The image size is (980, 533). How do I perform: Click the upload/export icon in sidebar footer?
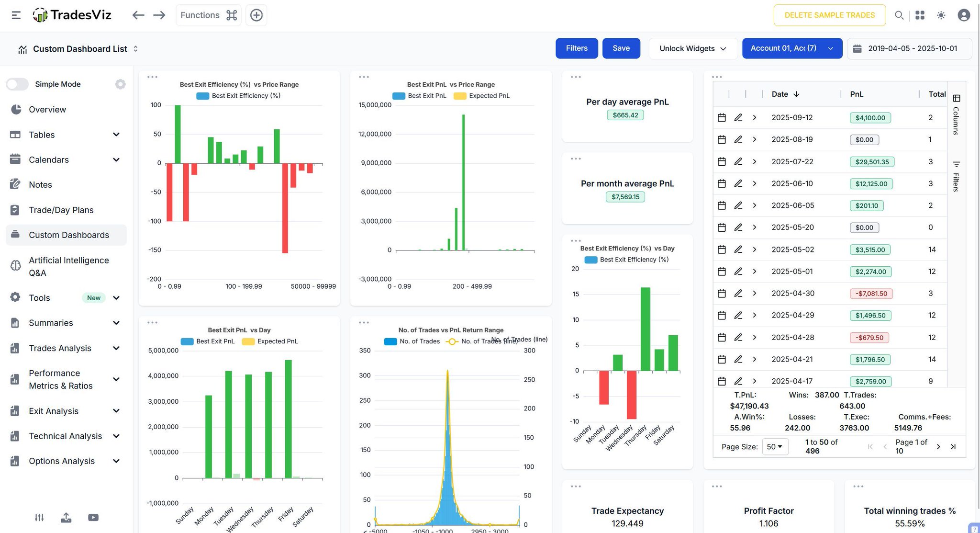click(x=66, y=517)
